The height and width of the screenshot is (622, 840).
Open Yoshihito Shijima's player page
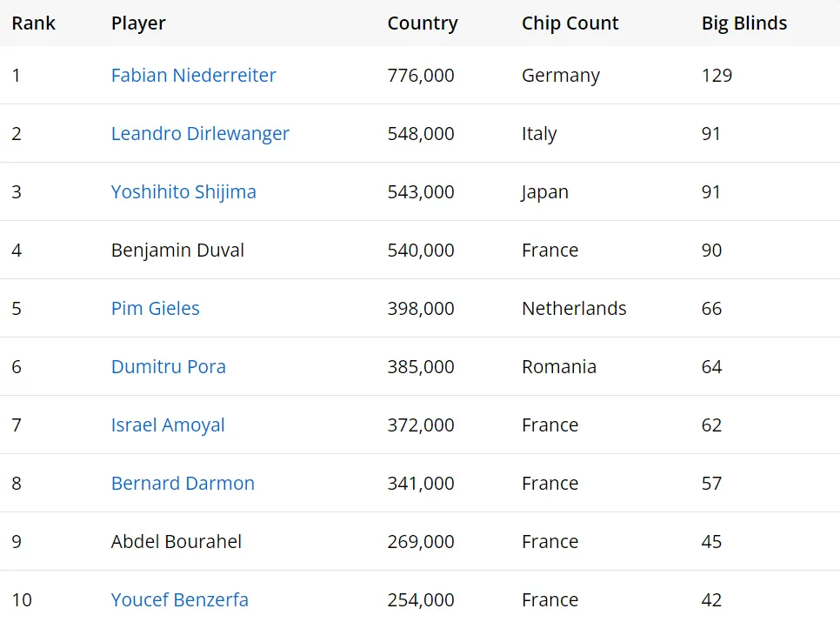pos(183,192)
